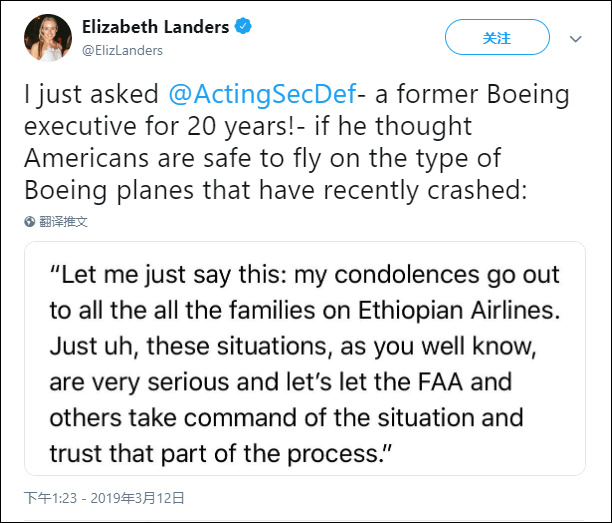Visit the @ElizLanders handle link
Screen dimensions: 612x523
pos(122,49)
